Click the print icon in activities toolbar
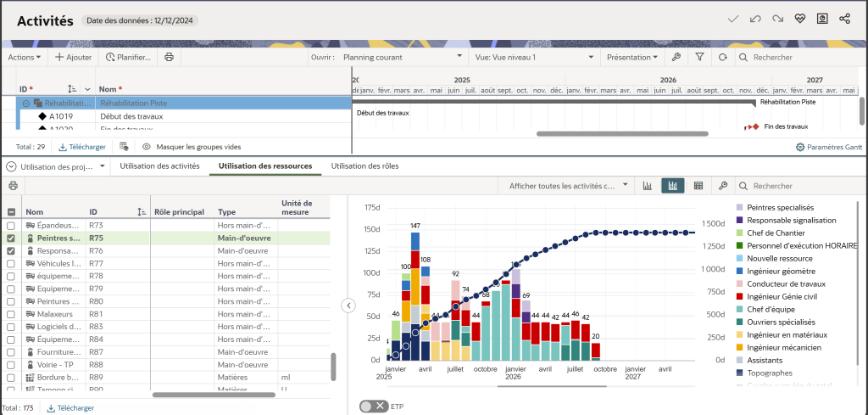The height and width of the screenshot is (415, 868). point(169,57)
